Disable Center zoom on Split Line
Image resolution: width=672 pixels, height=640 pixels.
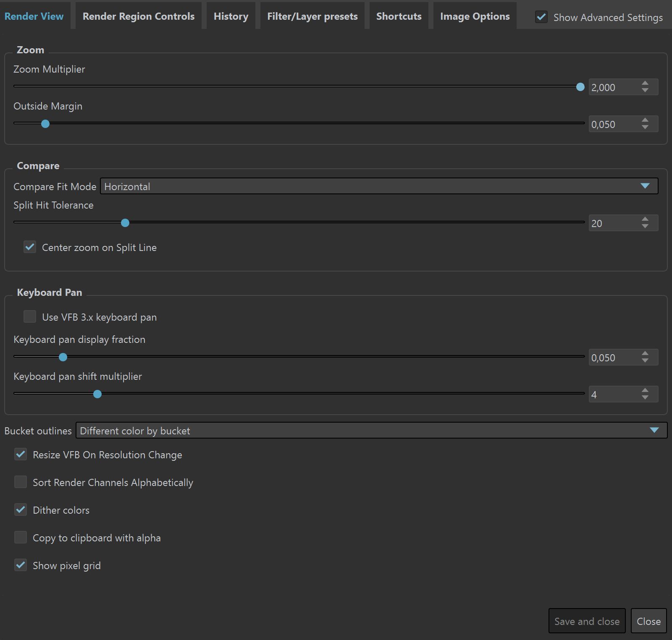tap(30, 247)
